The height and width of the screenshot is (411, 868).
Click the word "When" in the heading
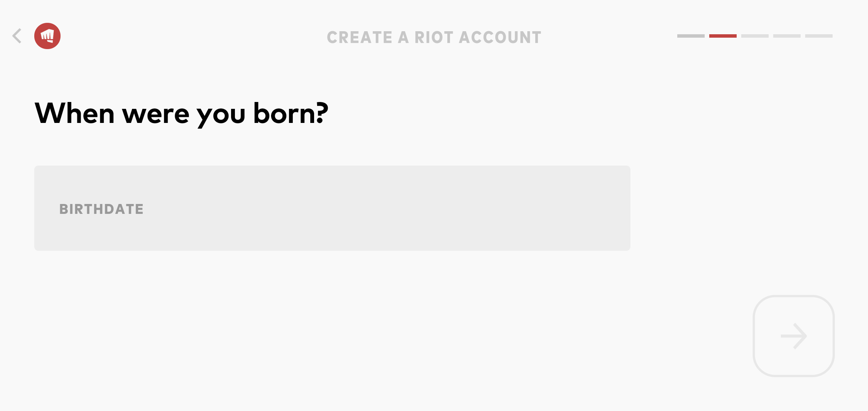point(75,113)
